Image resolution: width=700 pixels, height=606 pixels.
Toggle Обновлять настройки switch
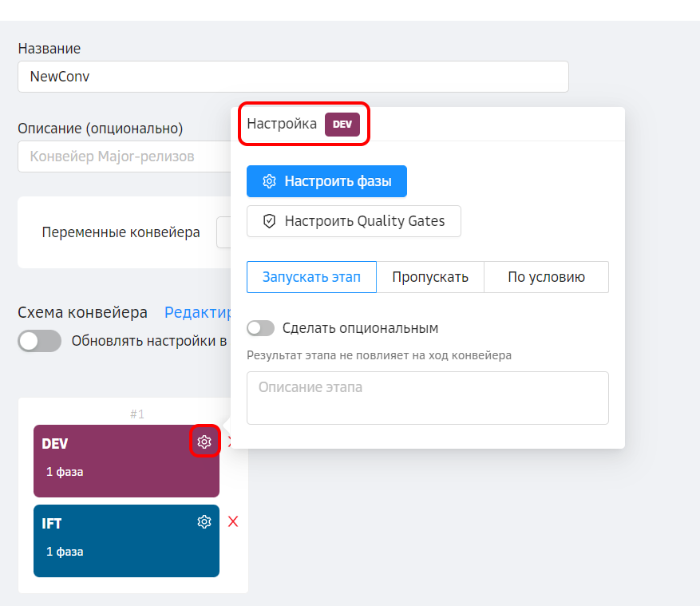pyautogui.click(x=40, y=341)
